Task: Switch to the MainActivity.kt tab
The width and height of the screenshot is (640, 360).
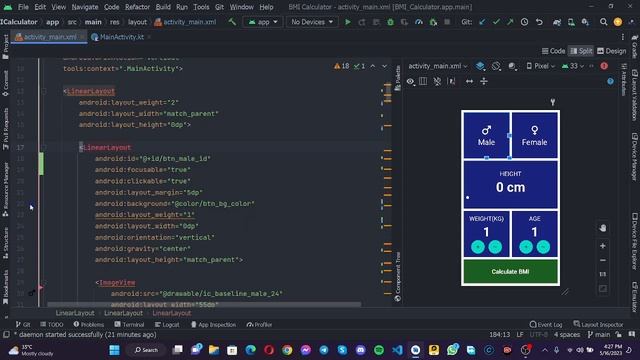Action: pos(121,37)
